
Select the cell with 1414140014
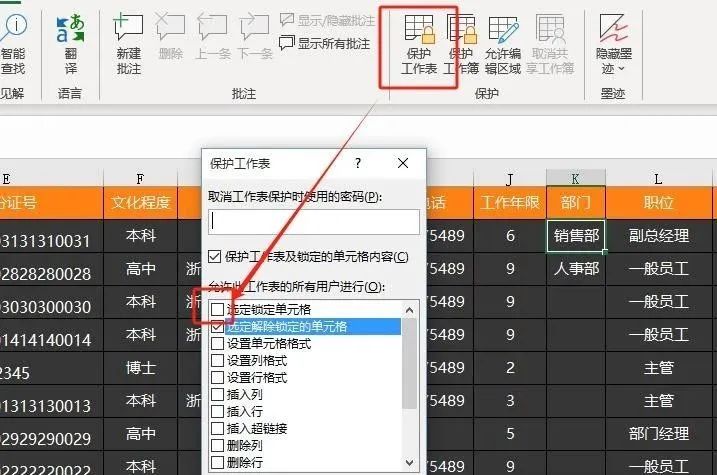click(x=51, y=335)
